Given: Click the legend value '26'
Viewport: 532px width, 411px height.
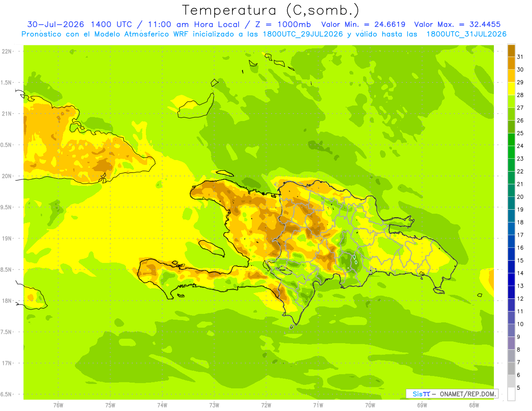Looking at the screenshot, I should (x=520, y=120).
